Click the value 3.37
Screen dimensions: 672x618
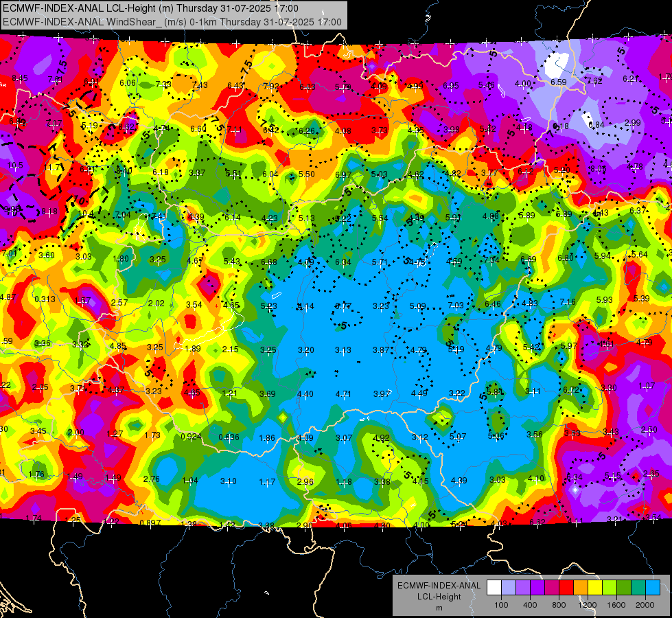pos(197,173)
